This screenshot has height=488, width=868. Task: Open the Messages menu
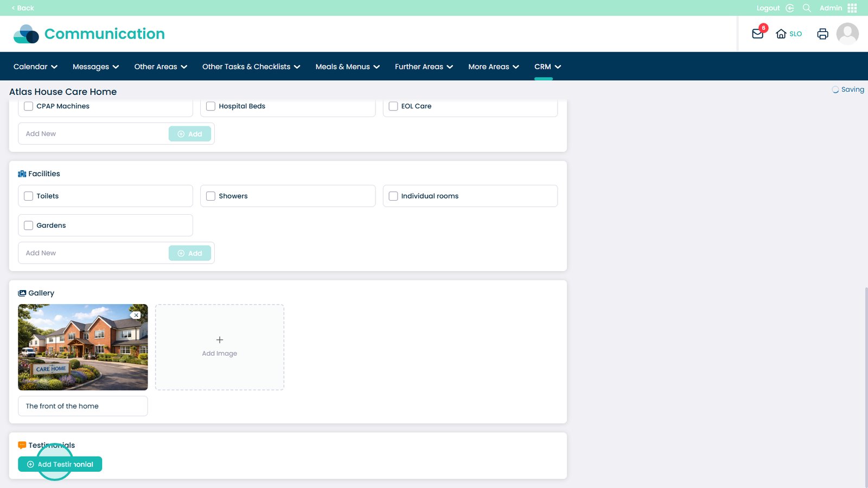pos(95,67)
